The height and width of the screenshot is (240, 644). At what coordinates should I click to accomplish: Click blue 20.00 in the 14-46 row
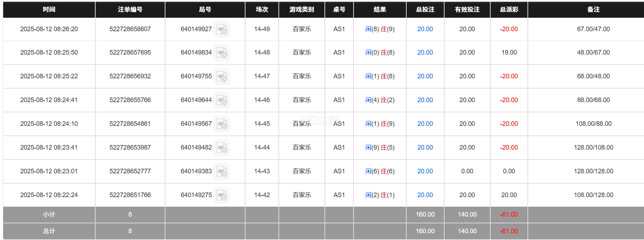point(425,100)
